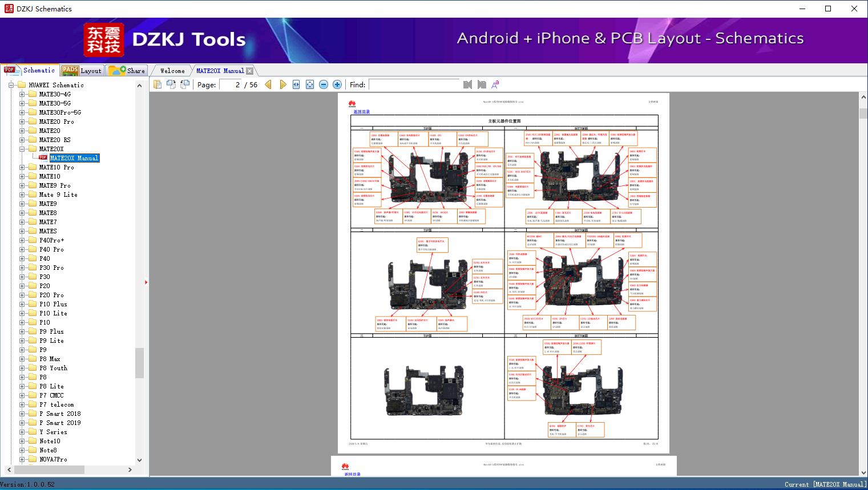The height and width of the screenshot is (490, 868).
Task: Click the 返回目录 link on page 2
Action: [x=361, y=112]
